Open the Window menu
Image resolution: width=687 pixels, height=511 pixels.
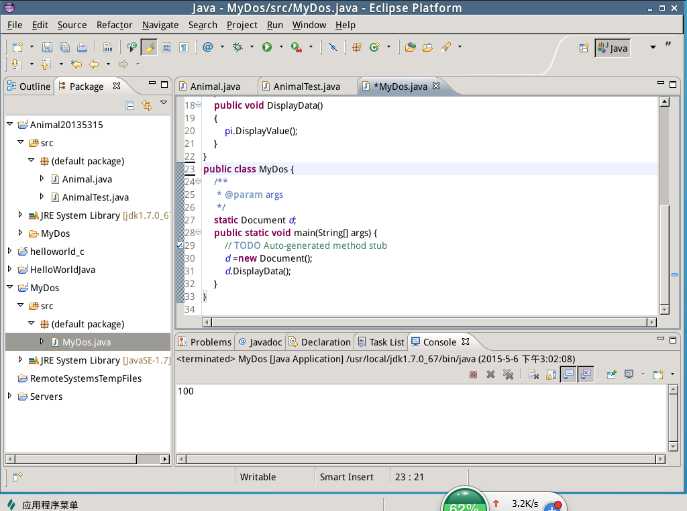click(309, 25)
